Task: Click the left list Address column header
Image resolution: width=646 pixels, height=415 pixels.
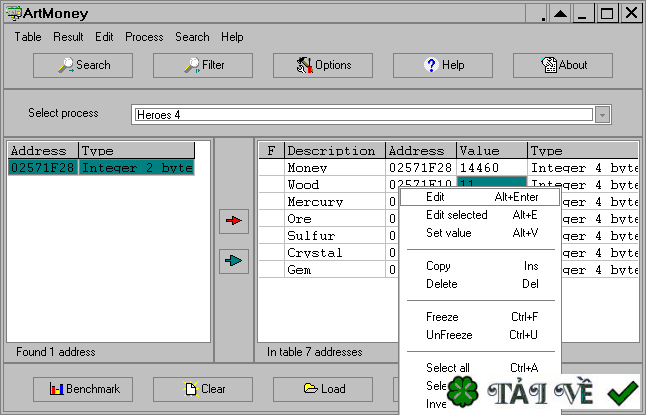Action: (x=43, y=150)
